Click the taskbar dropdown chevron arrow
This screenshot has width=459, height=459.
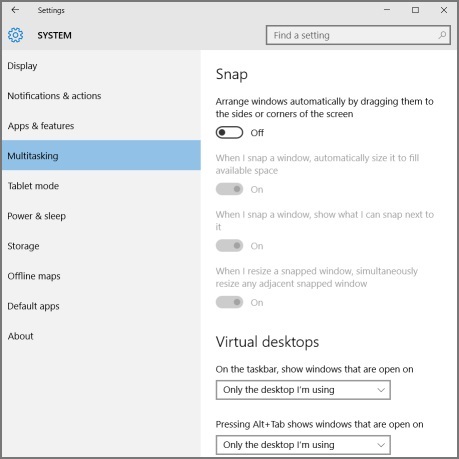click(381, 390)
